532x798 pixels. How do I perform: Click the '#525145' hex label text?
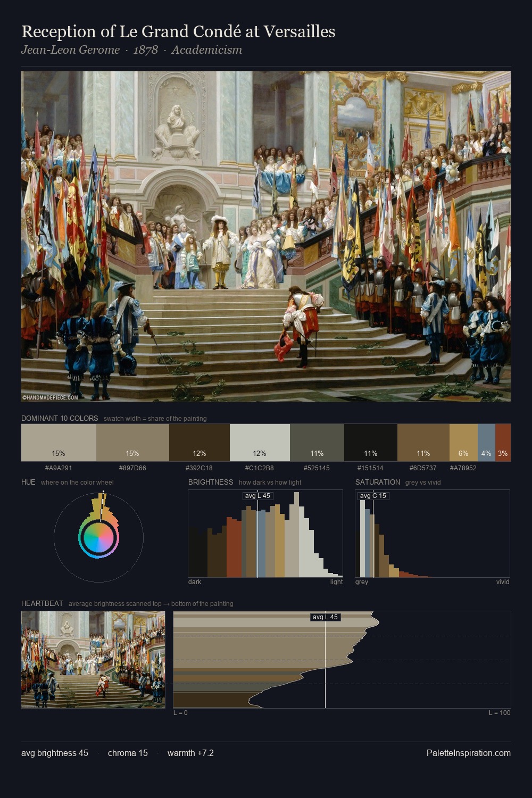317,468
